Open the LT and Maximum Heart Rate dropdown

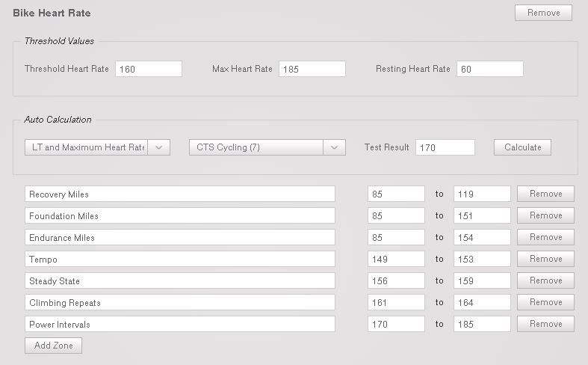(x=97, y=147)
